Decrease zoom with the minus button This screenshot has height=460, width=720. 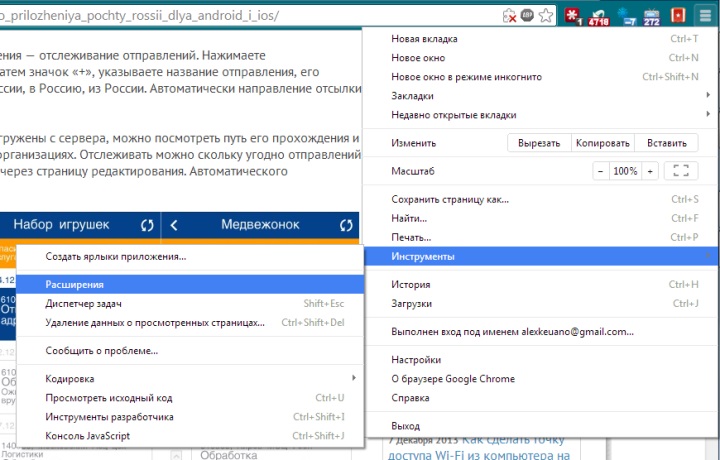(x=601, y=171)
